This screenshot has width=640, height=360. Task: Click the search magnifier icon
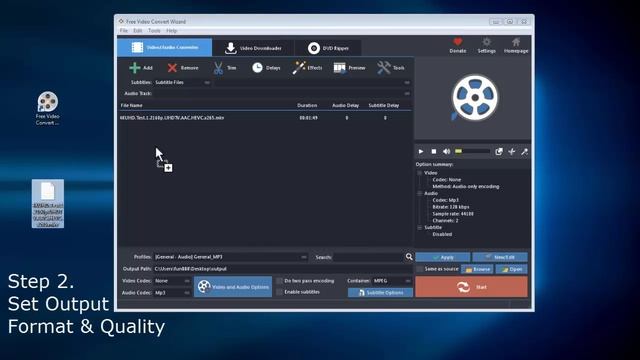point(409,256)
